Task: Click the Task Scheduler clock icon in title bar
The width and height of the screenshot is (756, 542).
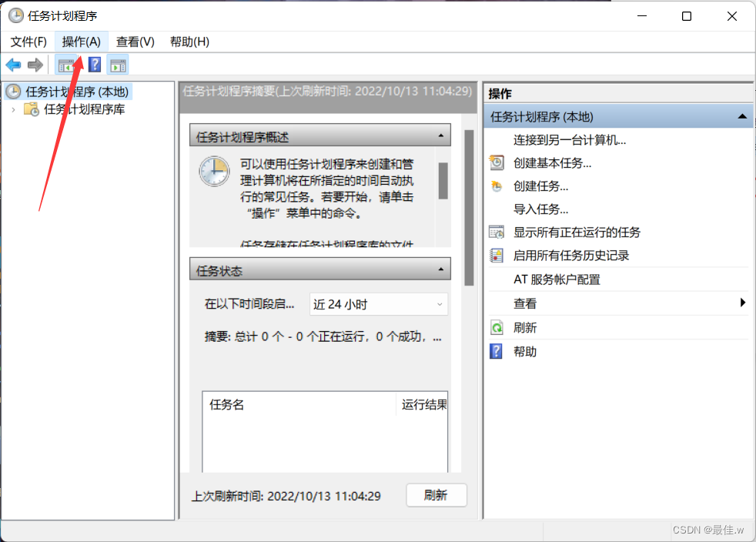Action: click(x=16, y=15)
